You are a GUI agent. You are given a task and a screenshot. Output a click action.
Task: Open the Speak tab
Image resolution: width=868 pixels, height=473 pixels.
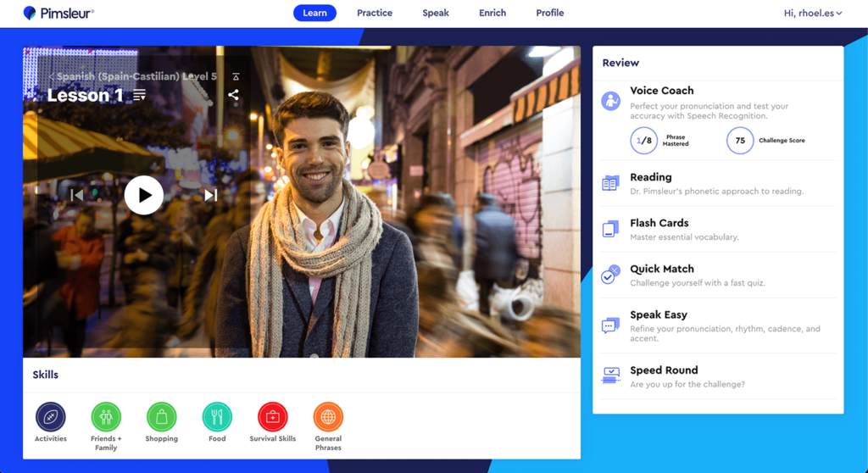click(x=436, y=13)
